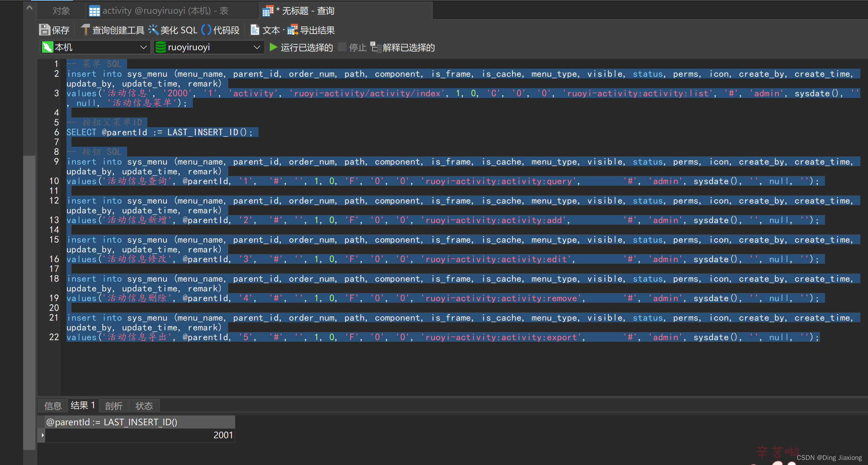
Task: Switch to the 信息 result tab
Action: pos(53,406)
